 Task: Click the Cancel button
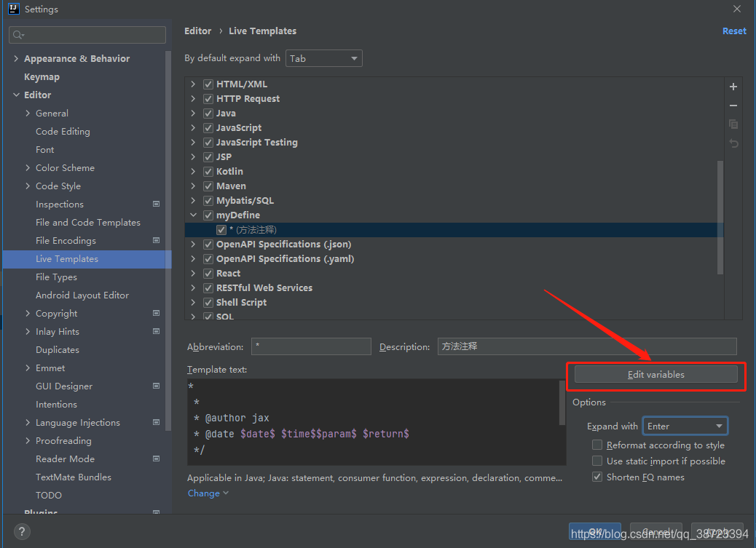655,531
